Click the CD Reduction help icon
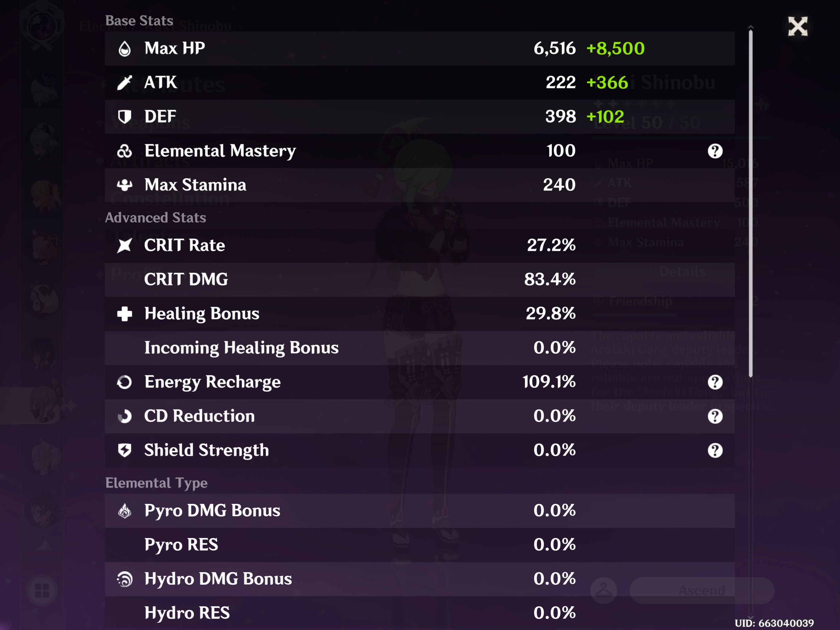The image size is (840, 630). point(715,416)
